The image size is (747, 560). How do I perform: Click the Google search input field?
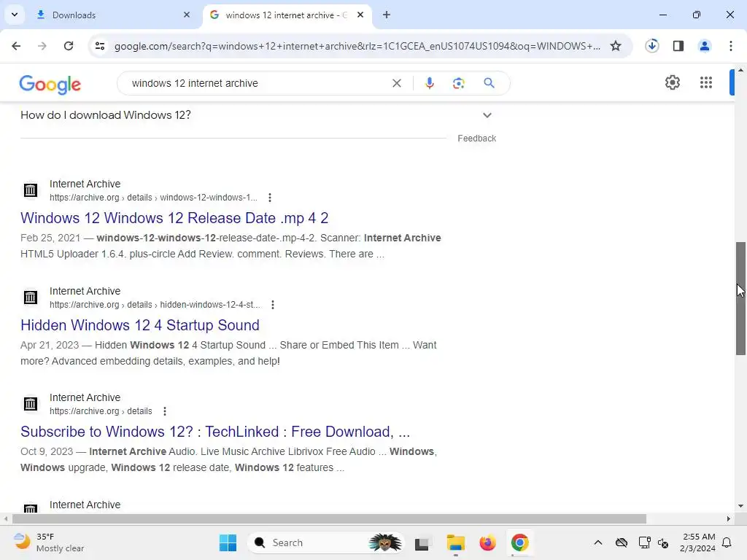pos(258,83)
